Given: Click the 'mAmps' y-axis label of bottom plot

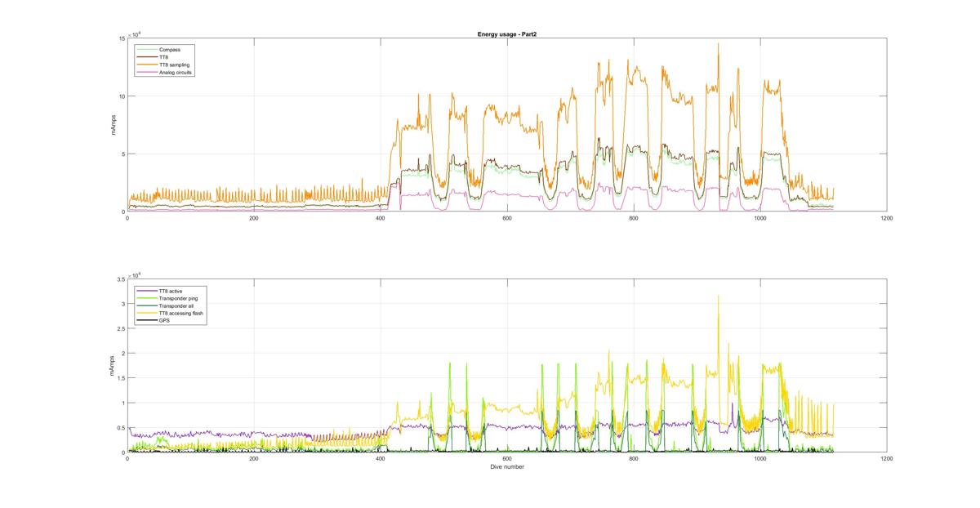Looking at the screenshot, I should click(x=112, y=366).
